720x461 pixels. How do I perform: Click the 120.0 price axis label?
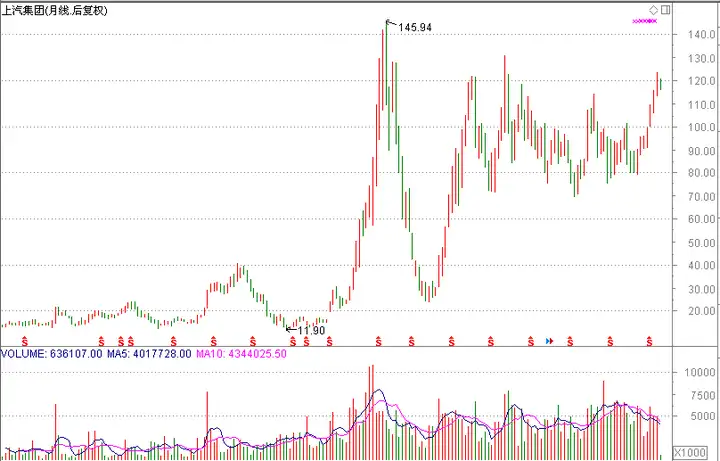(x=701, y=81)
